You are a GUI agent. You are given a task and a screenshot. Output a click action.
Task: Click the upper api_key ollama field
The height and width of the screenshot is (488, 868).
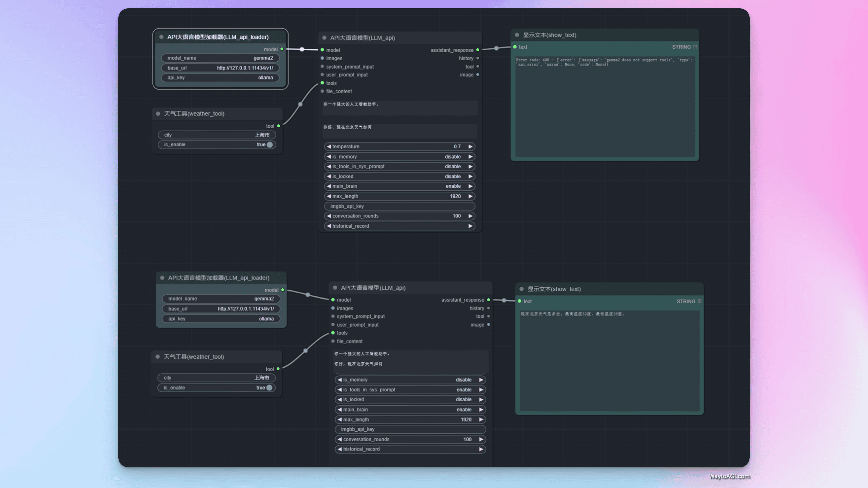(220, 78)
